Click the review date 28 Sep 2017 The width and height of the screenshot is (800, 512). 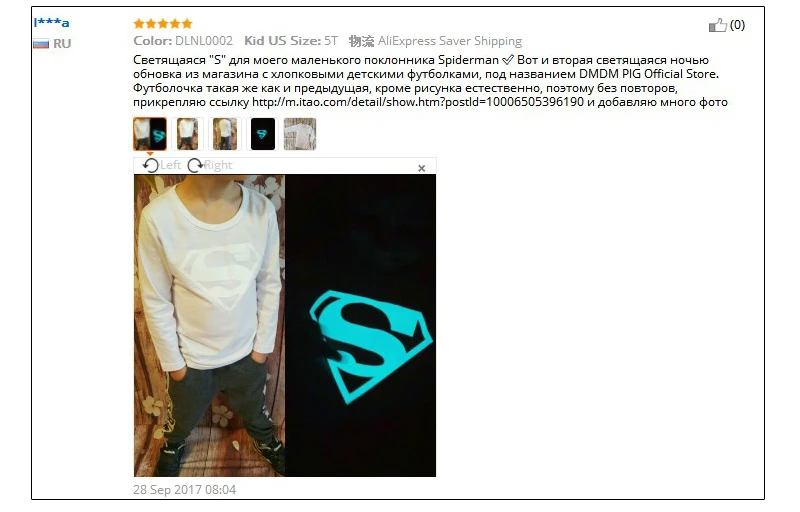185,490
